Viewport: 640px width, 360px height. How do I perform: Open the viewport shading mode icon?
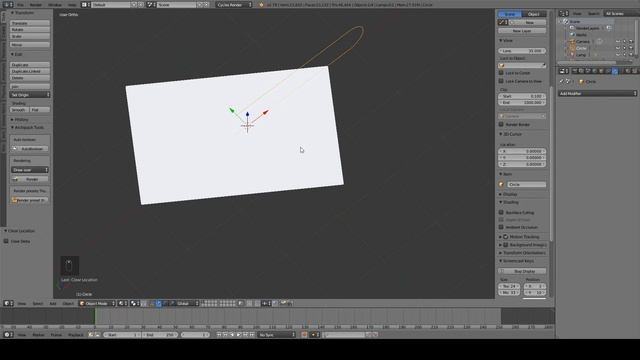pos(123,303)
